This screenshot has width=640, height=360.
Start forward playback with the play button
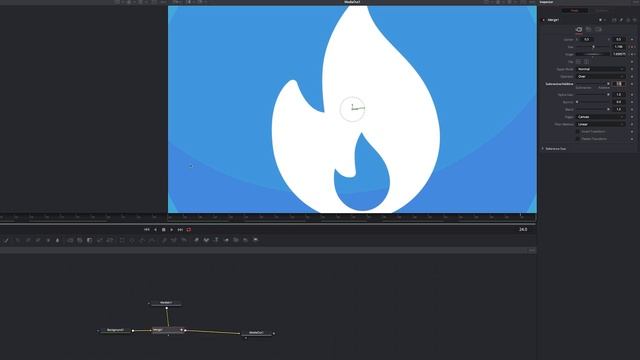171,230
